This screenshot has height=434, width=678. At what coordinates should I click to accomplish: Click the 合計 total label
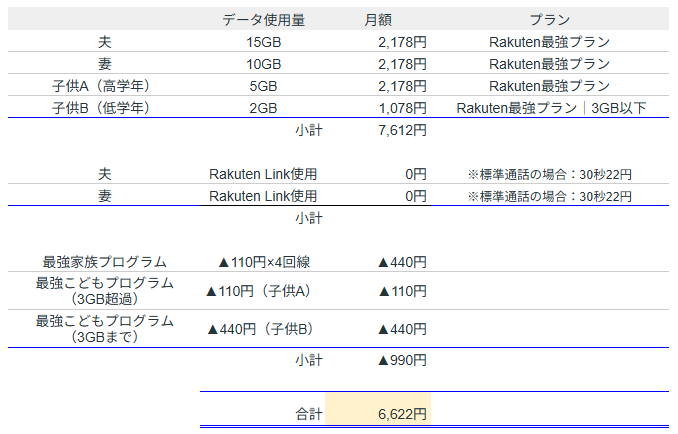click(x=308, y=412)
